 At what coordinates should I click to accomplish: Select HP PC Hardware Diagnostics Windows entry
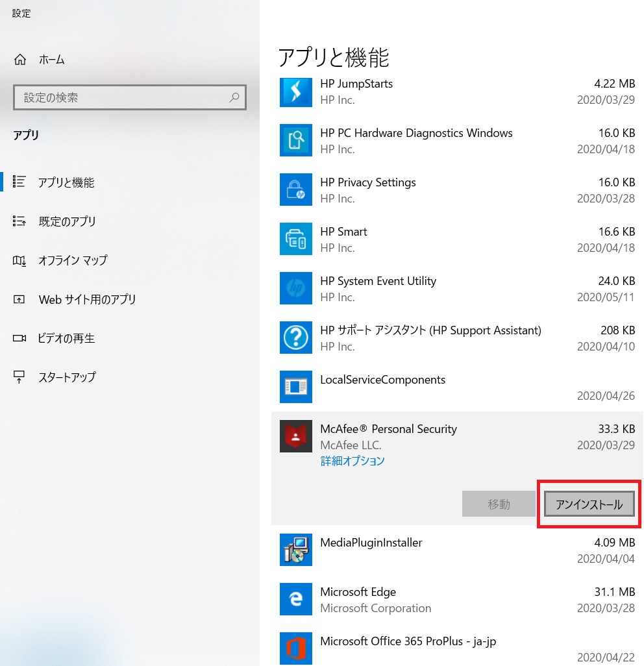tap(416, 133)
